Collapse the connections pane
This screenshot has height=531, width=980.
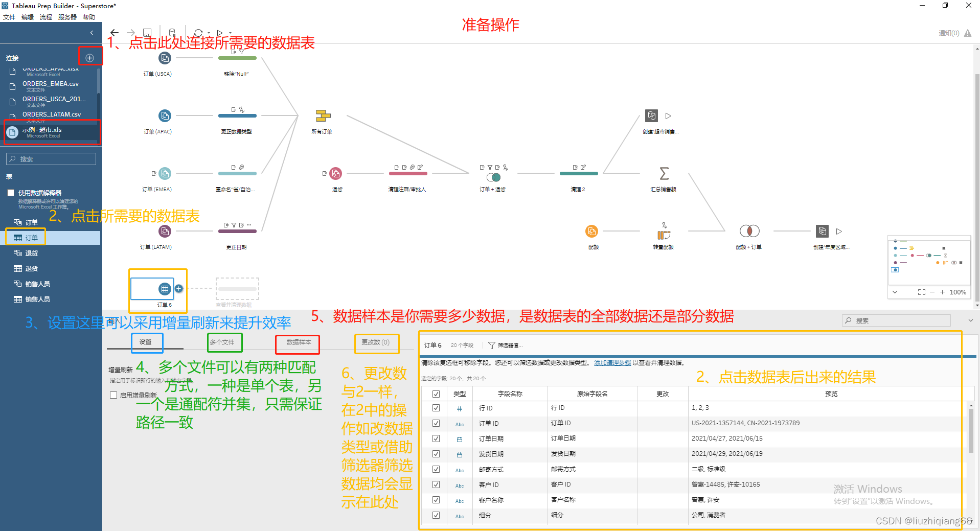92,33
